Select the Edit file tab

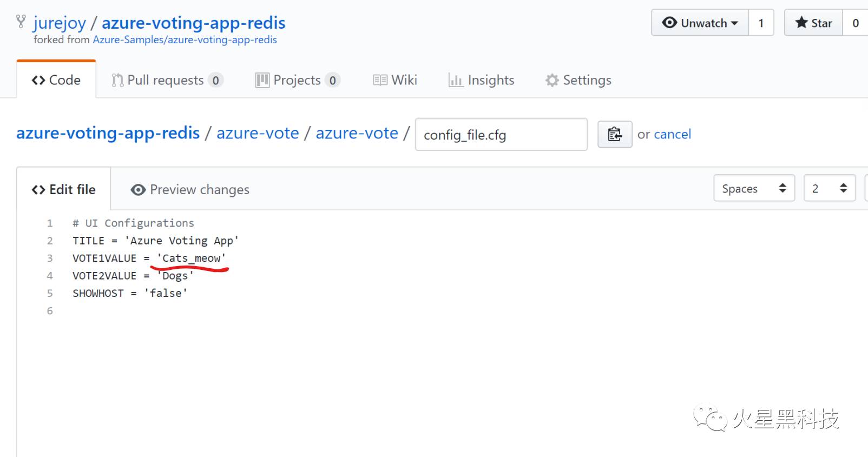(64, 189)
